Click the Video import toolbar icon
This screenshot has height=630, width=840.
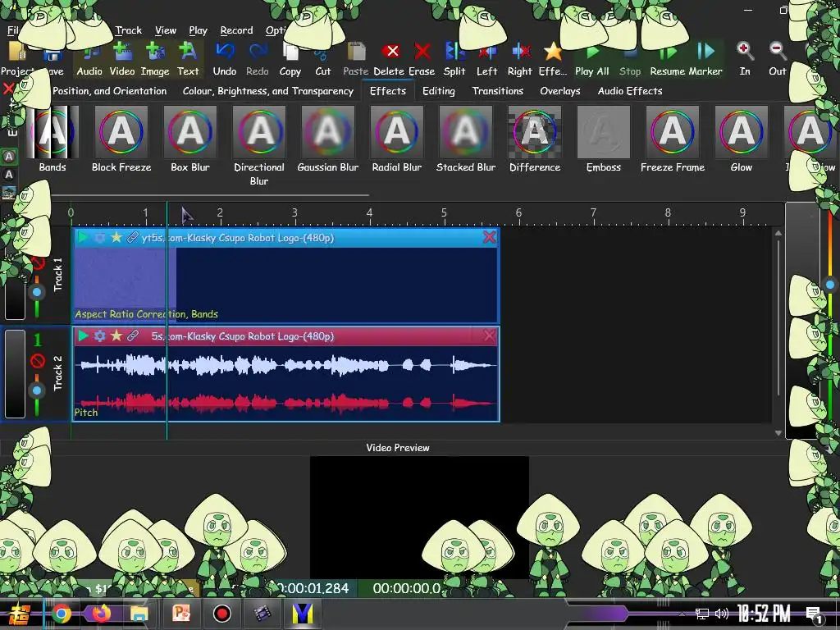click(122, 58)
